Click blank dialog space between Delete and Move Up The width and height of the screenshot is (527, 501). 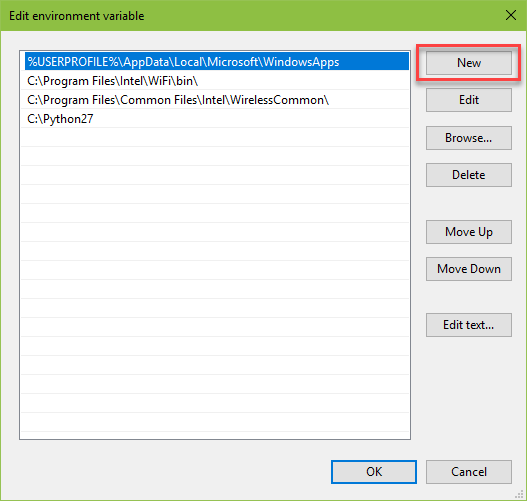click(469, 203)
